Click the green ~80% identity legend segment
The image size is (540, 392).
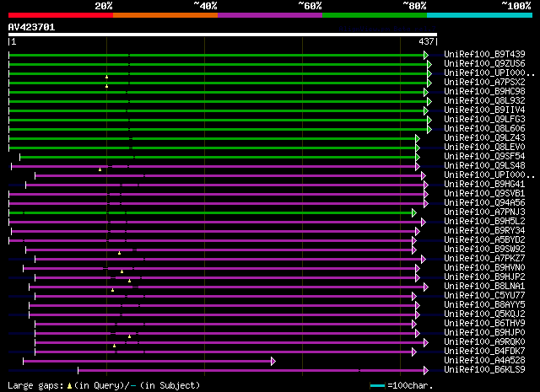point(374,14)
